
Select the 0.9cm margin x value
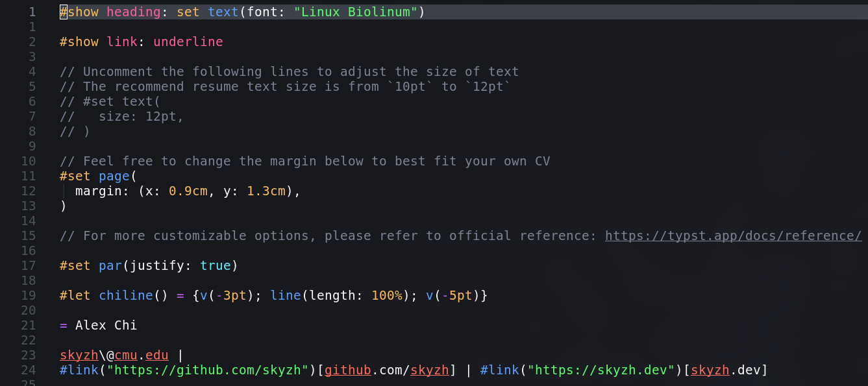[x=188, y=191]
